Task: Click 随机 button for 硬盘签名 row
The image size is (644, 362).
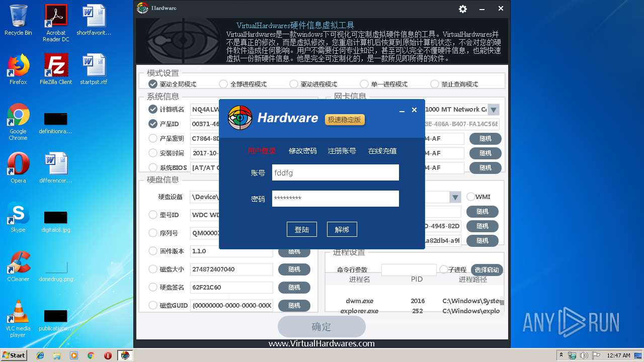Action: (294, 288)
